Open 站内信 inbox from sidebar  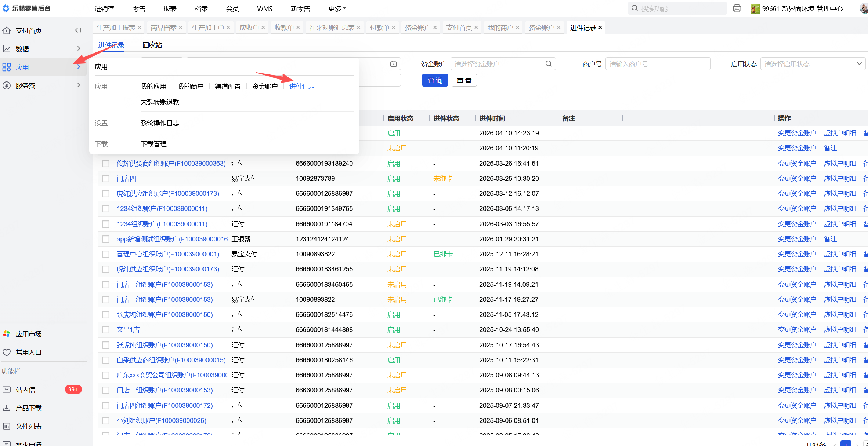point(25,390)
